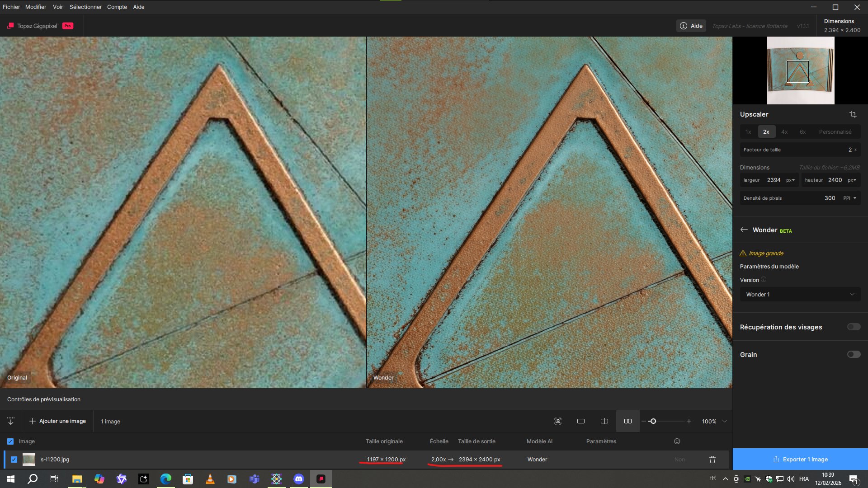Switch to split view preview mode
868x488 pixels.
(x=604, y=421)
